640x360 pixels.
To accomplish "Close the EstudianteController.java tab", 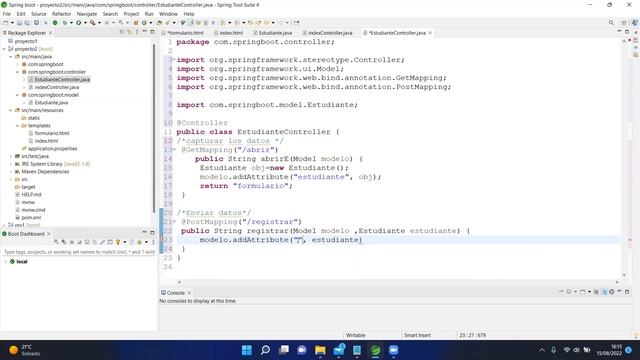I will point(430,33).
